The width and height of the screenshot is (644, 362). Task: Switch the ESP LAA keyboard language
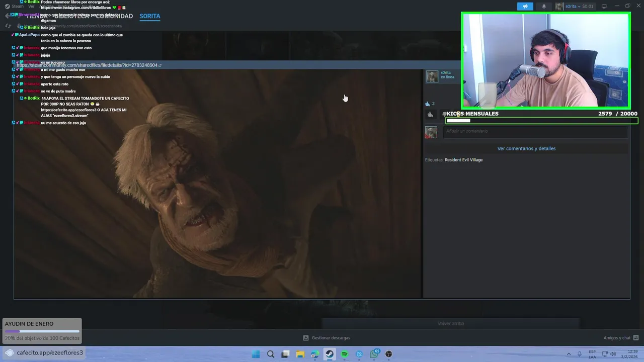592,354
